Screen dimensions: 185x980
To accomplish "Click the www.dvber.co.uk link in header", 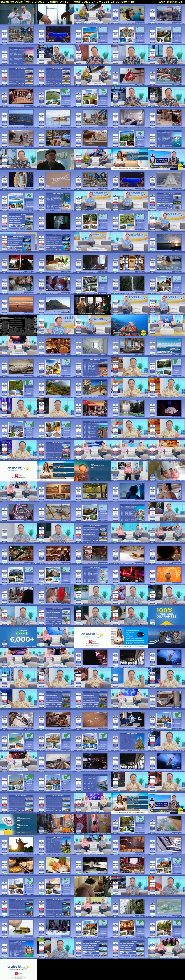I will [170, 1].
